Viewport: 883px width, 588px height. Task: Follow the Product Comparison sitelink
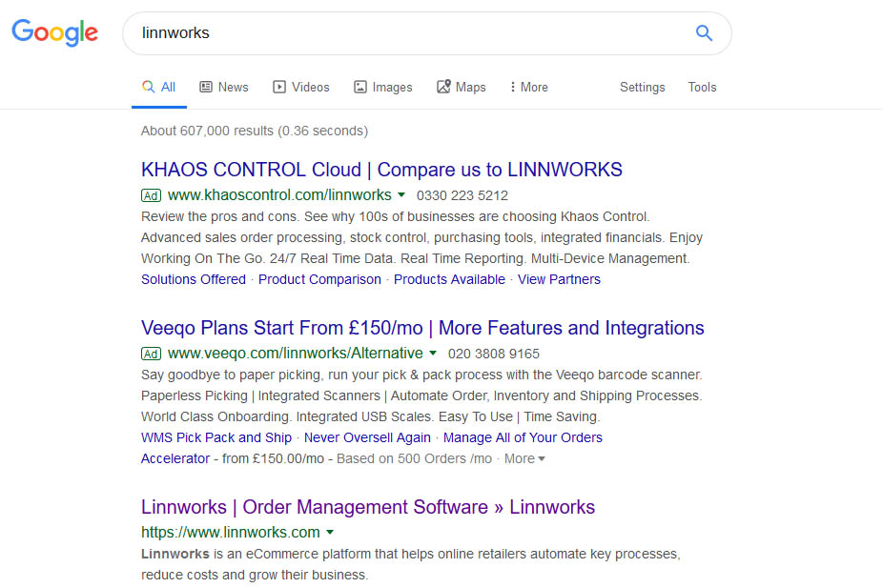pyautogui.click(x=319, y=279)
